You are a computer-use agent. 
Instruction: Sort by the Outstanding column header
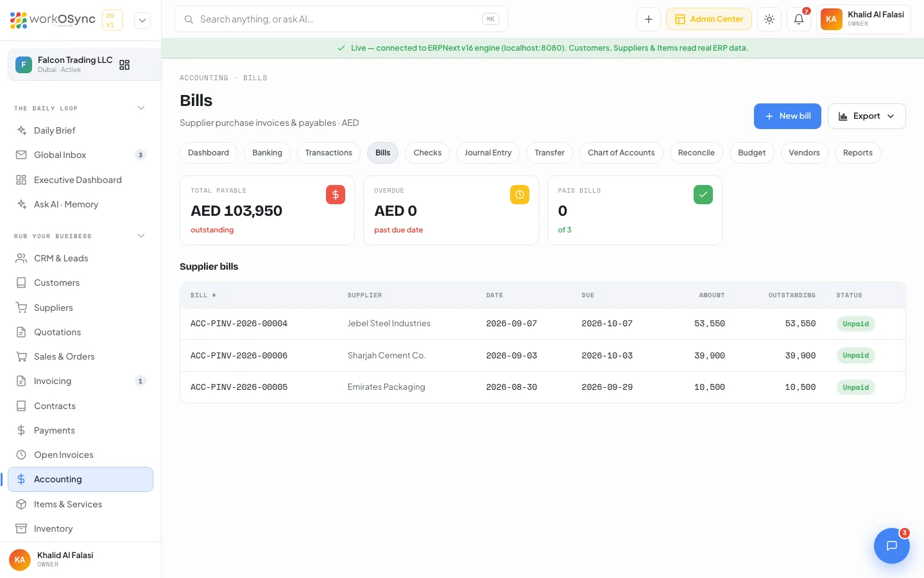pyautogui.click(x=792, y=295)
